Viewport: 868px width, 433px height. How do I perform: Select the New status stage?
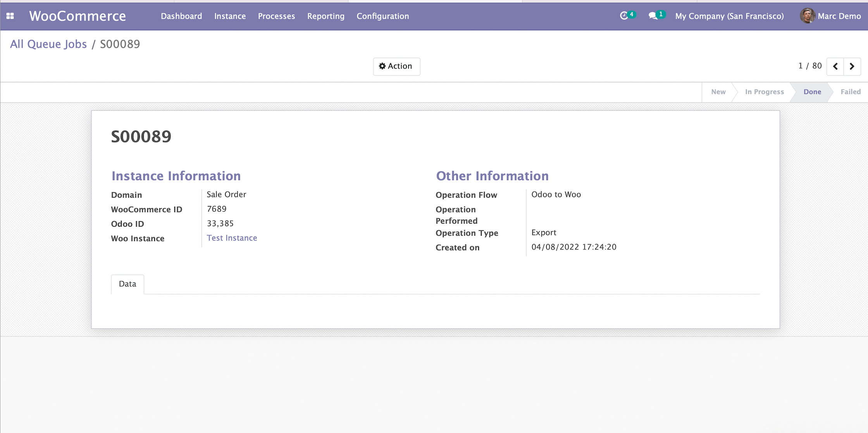(718, 92)
